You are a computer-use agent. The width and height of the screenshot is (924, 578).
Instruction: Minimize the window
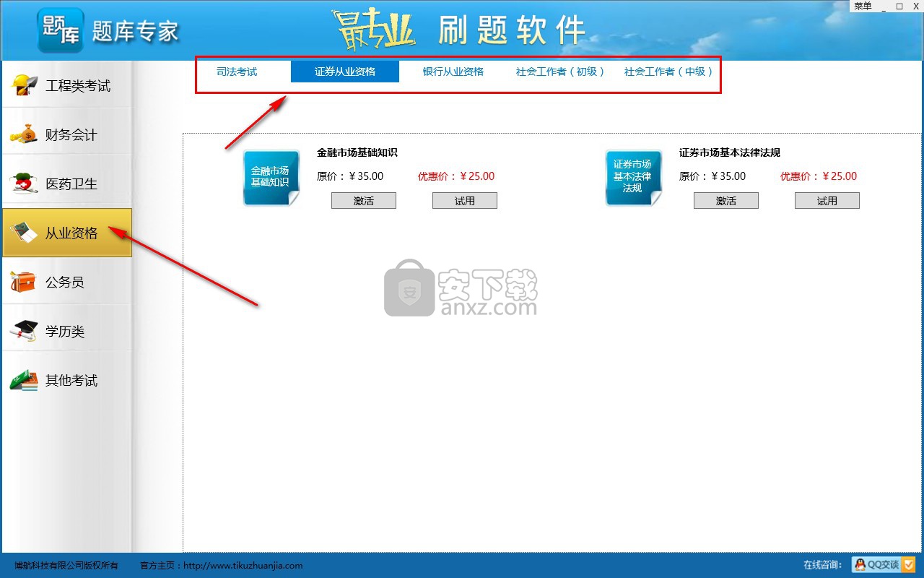tap(884, 6)
